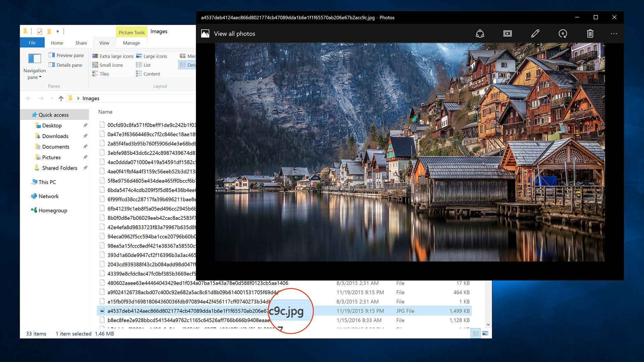644x362 pixels.
Task: Click the up arrow to parent folder
Action: [x=61, y=98]
